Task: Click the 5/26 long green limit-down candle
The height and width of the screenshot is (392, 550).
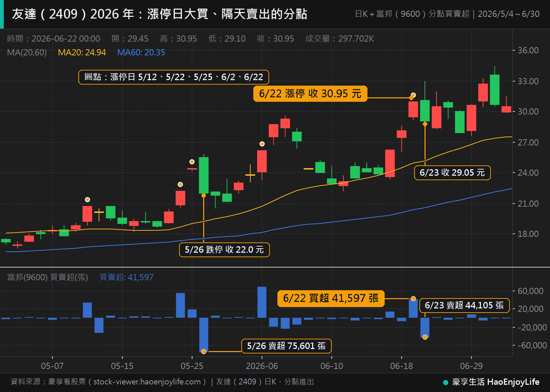Action: pyautogui.click(x=203, y=175)
